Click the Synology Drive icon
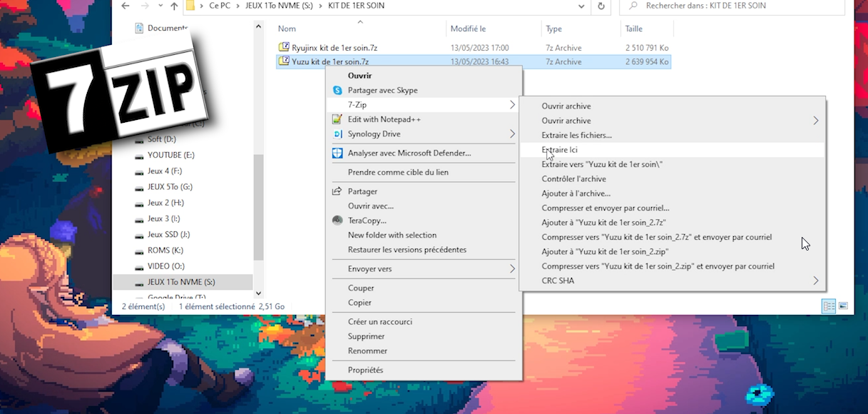The image size is (868, 414). pos(337,134)
